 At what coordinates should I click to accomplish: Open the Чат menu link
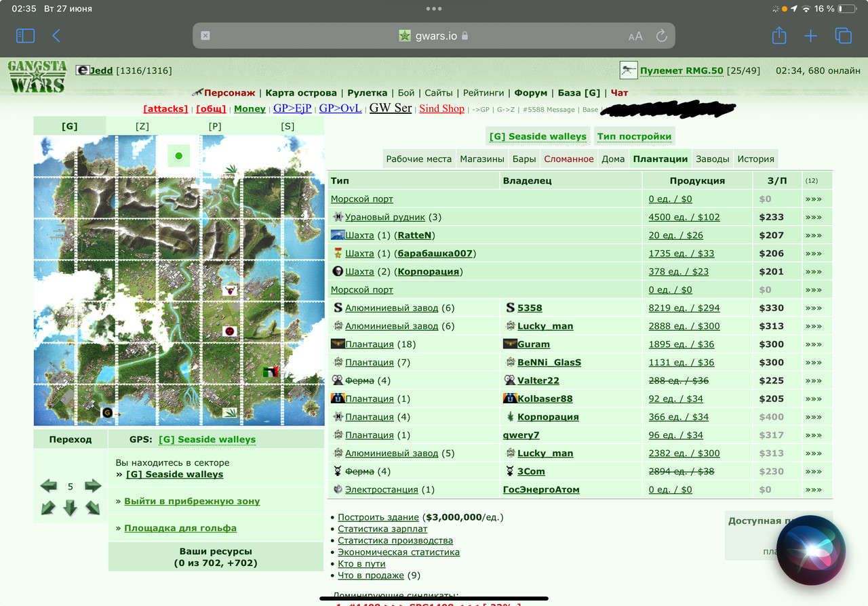tap(619, 93)
